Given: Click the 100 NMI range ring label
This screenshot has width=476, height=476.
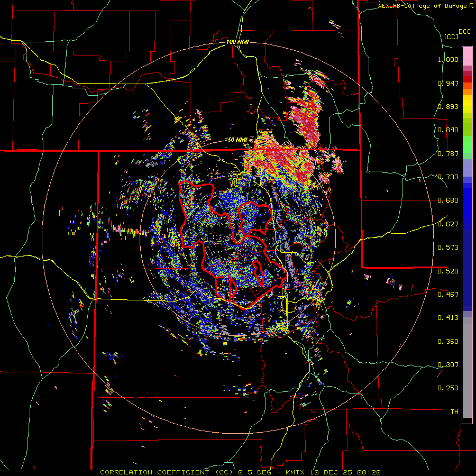Looking at the screenshot, I should (x=237, y=42).
